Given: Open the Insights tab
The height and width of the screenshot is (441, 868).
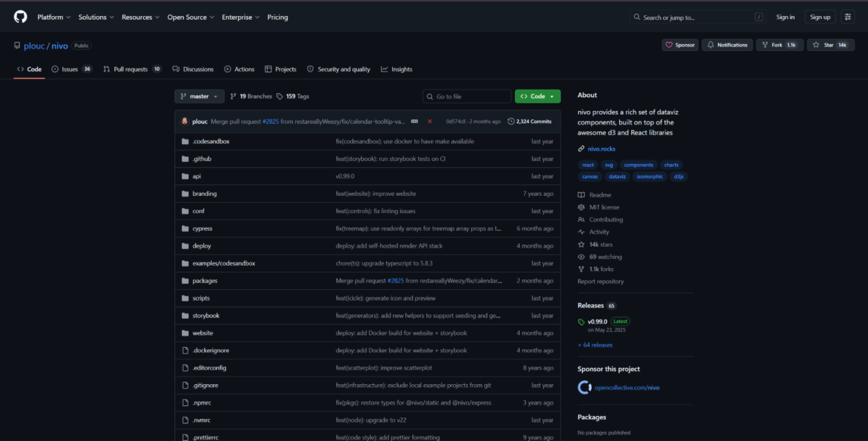Looking at the screenshot, I should [396, 69].
